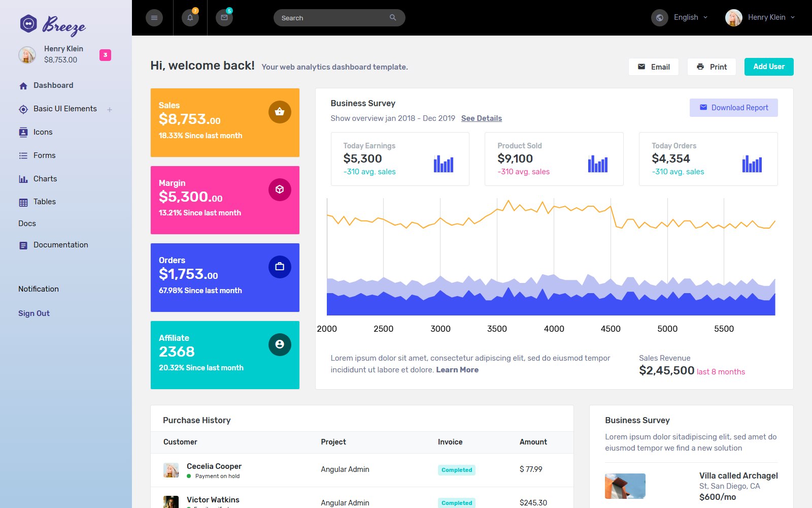This screenshot has height=508, width=812.
Task: Click the $5,300 Today Earnings value
Action: 362,158
